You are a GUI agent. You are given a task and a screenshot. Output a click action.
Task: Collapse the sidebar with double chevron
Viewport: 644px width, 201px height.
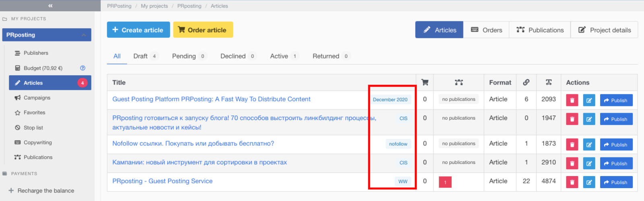click(50, 6)
